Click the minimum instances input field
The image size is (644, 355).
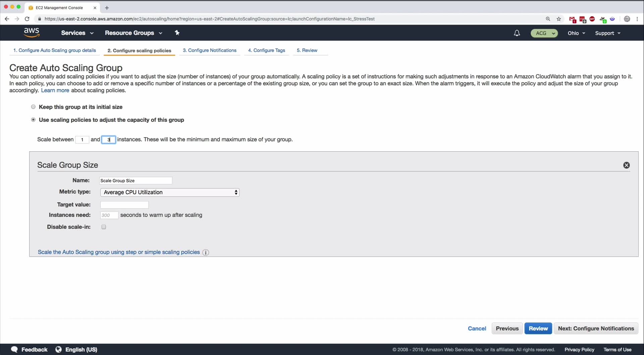[x=82, y=140]
